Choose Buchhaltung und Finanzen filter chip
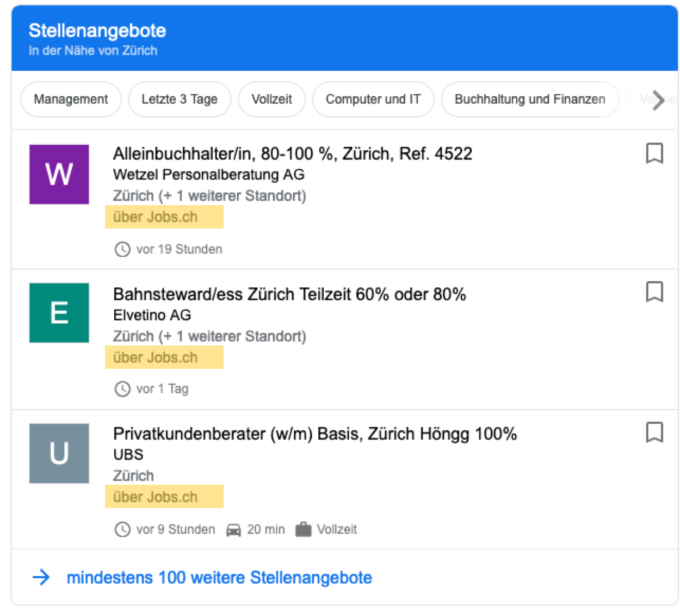Screen dimensions: 680x612 530,99
